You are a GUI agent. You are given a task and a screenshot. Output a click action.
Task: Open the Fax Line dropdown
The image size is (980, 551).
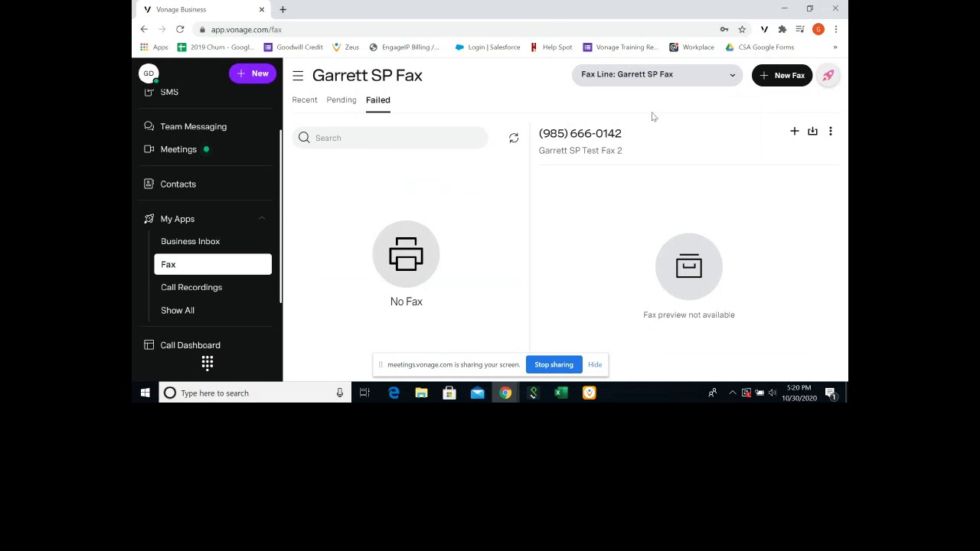[x=657, y=74]
